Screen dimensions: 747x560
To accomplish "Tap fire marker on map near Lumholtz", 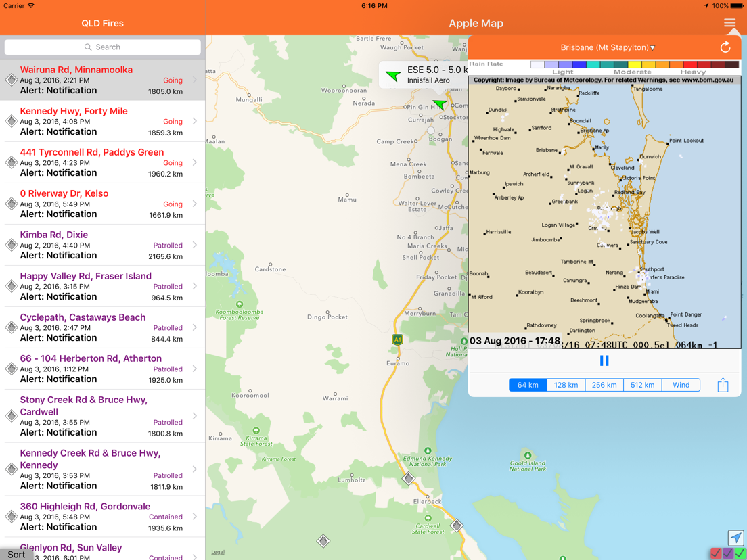I will [x=408, y=479].
